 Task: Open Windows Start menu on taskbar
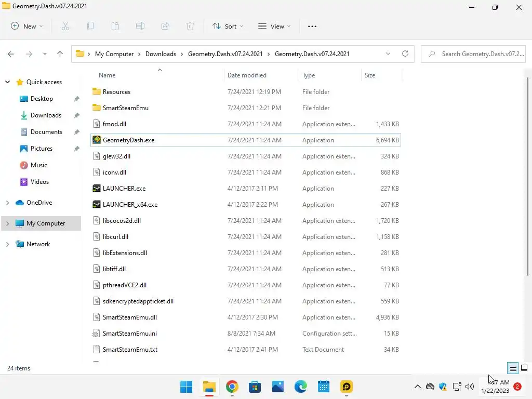[x=187, y=387]
